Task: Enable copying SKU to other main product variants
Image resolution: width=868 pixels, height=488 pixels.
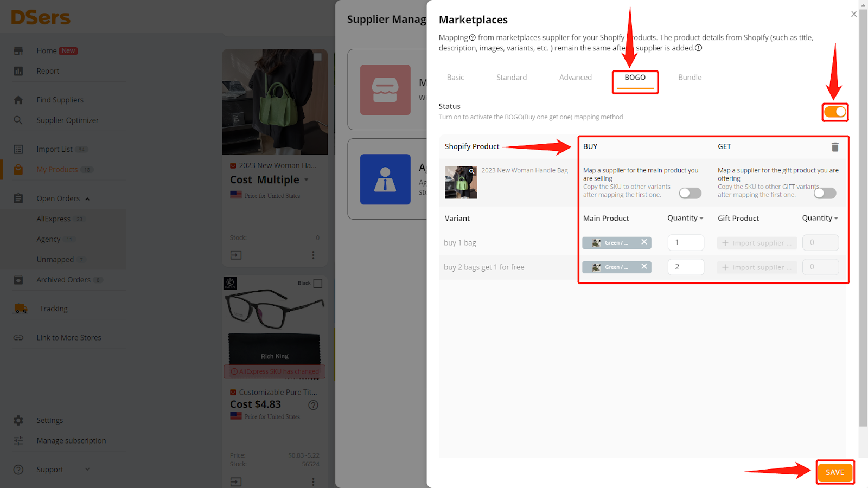Action: [x=690, y=193]
